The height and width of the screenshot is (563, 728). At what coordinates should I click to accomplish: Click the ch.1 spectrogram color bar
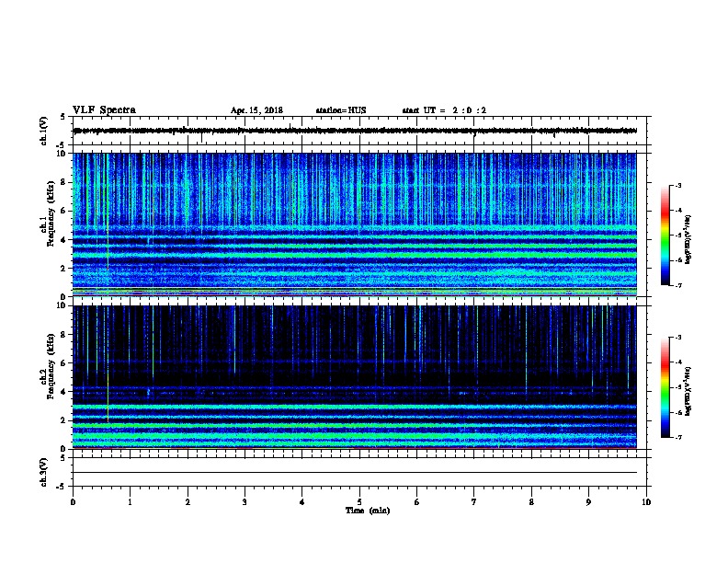click(665, 236)
